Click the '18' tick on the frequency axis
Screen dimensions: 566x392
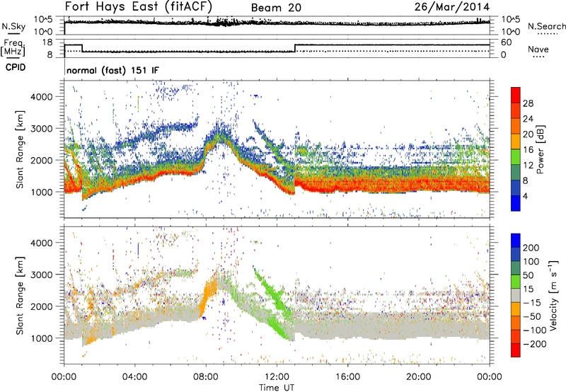pos(47,42)
